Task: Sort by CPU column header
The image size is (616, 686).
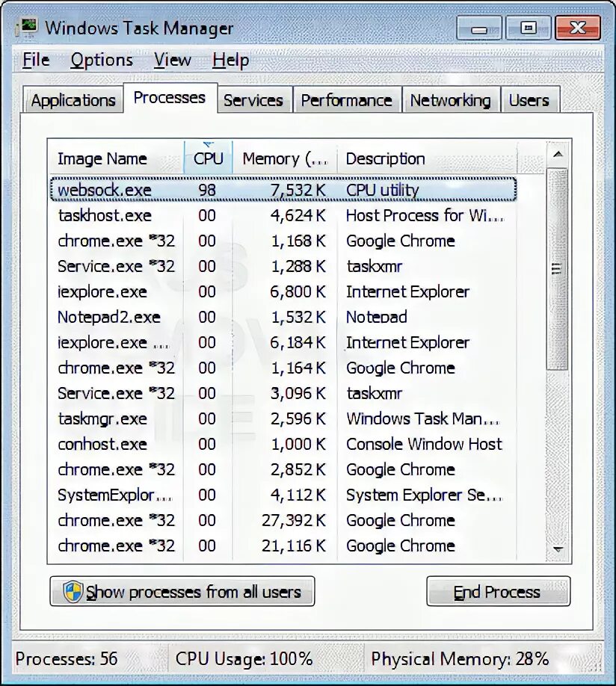Action: 209,158
